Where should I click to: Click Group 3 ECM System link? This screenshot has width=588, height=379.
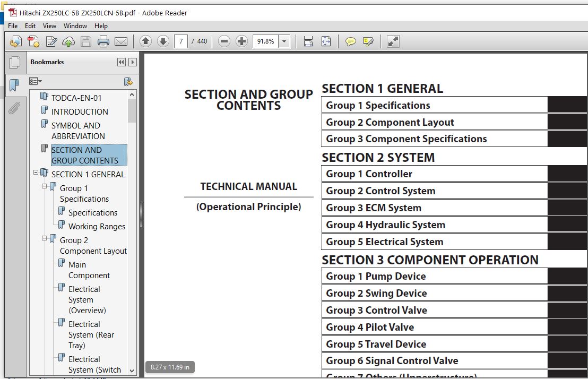click(x=374, y=208)
